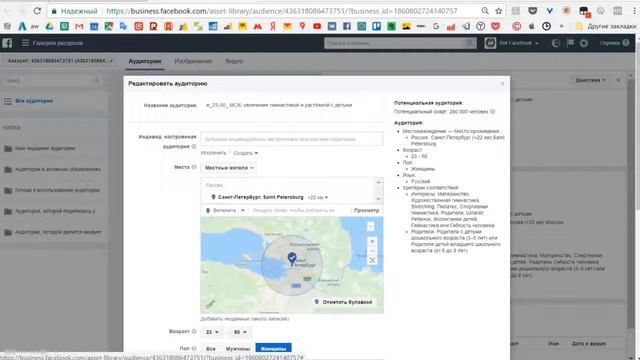Image resolution: width=640 pixels, height=360 pixels.
Task: Open the maximum age 50 dropdown
Action: pyautogui.click(x=240, y=332)
